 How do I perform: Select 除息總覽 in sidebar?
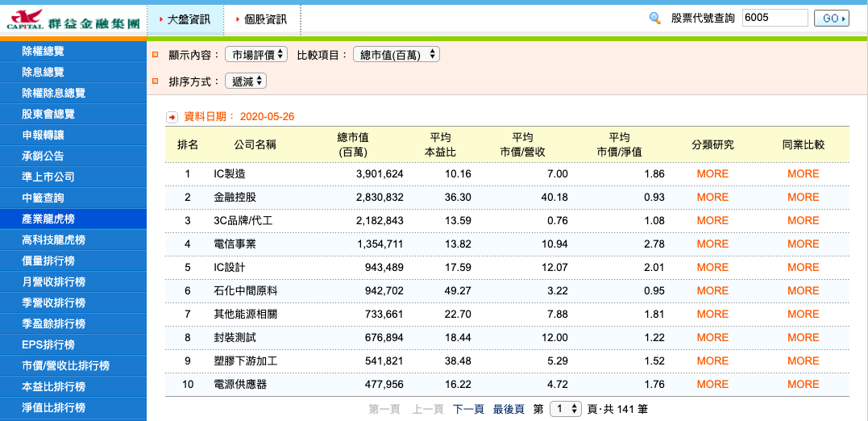73,73
